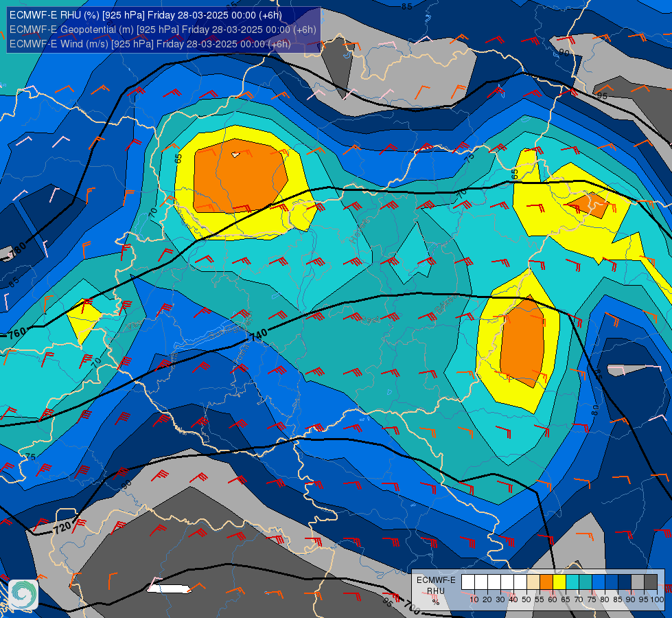Pick the light gray 90-95 legend swatch
Viewport: 672px width, 618px height.
coord(638,582)
